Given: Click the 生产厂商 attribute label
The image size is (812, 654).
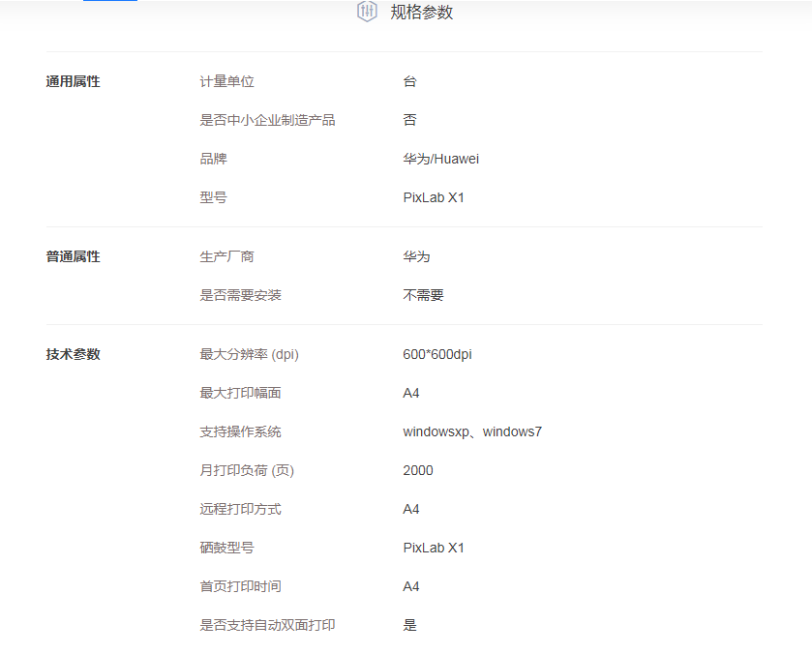Looking at the screenshot, I should (226, 256).
